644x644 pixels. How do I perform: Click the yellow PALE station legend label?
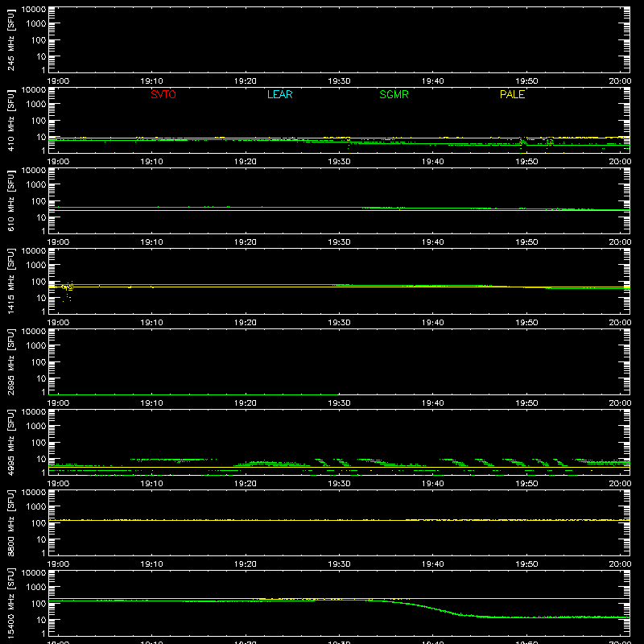512,94
